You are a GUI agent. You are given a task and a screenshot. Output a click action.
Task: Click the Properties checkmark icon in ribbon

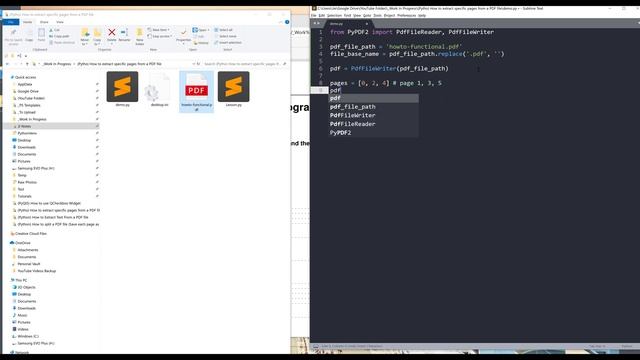tap(184, 32)
